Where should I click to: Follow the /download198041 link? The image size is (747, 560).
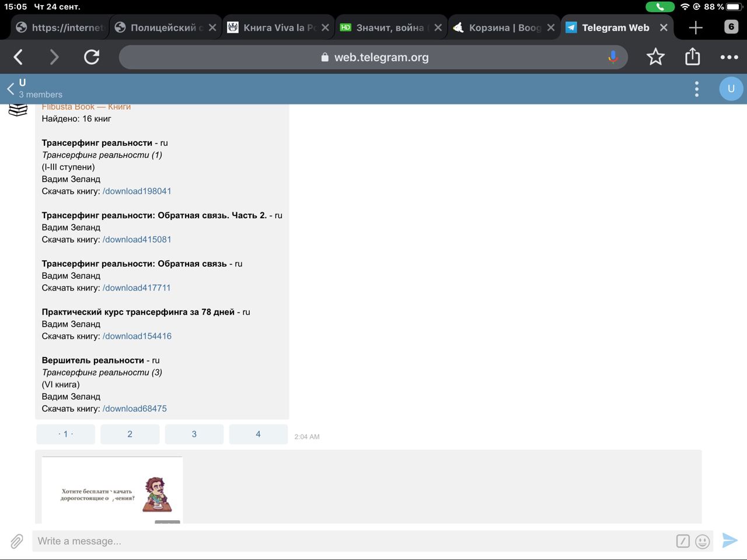coord(137,191)
